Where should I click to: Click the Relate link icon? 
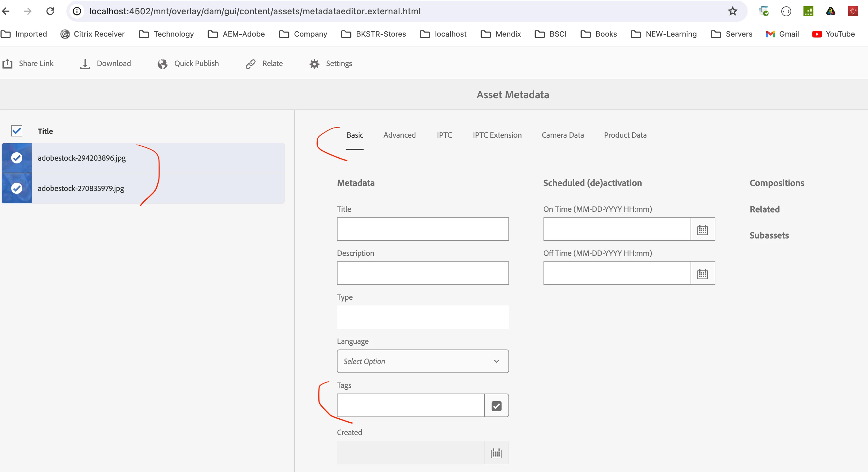pos(251,64)
